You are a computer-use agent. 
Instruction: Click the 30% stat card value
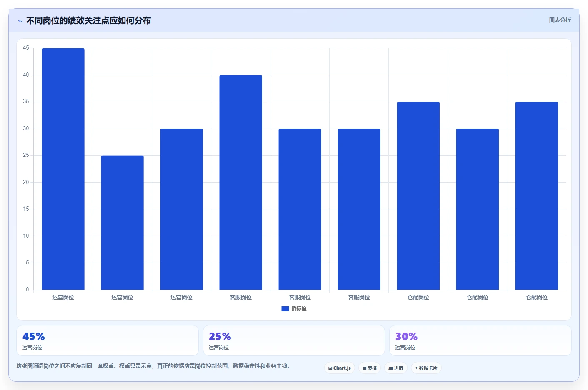tap(406, 336)
